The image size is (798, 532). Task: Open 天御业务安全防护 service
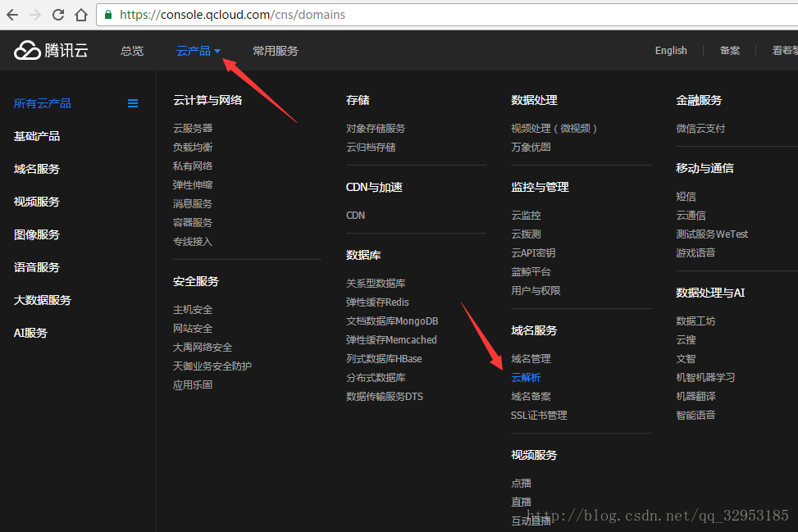(212, 366)
